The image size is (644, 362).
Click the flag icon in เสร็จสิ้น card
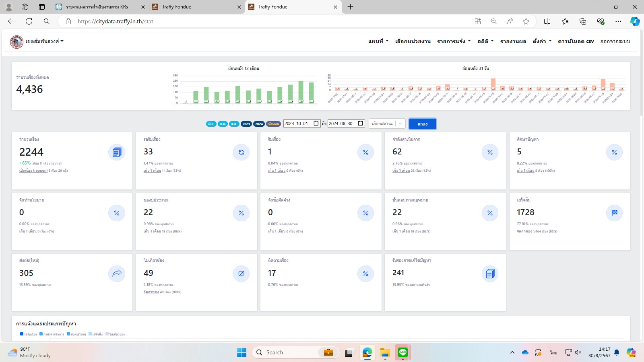[614, 213]
